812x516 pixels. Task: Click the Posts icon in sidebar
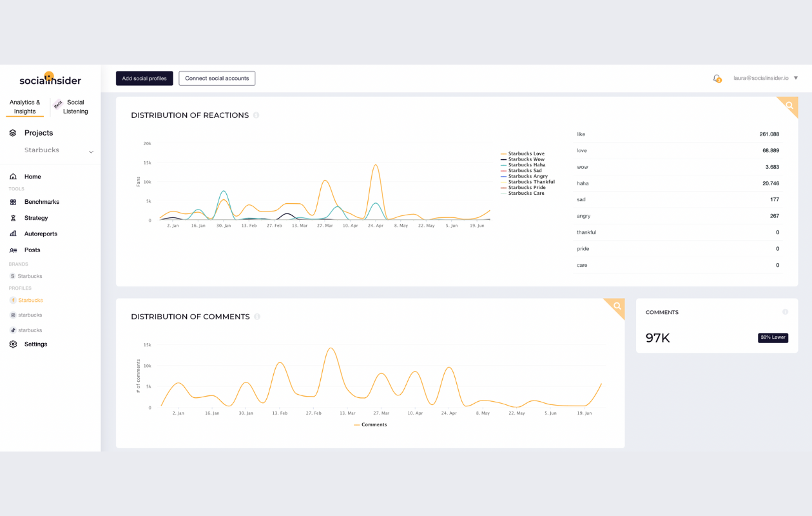tap(13, 250)
